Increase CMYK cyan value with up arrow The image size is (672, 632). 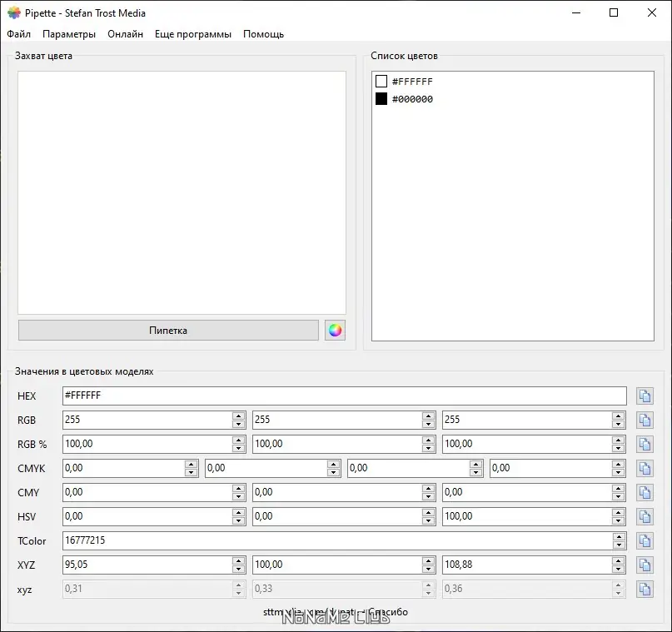[x=192, y=464]
